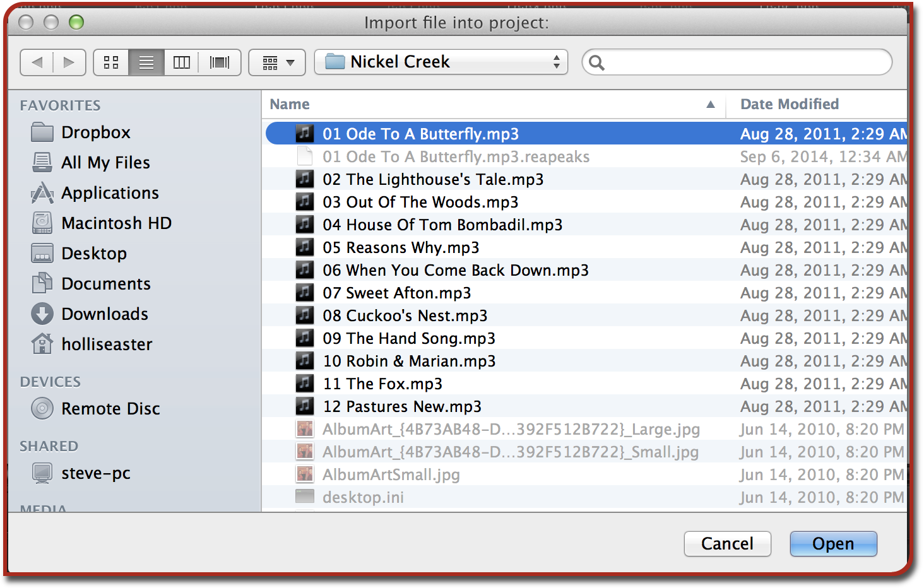Sort by the Name column header
Viewport: 924px width, 588px height.
click(x=493, y=104)
